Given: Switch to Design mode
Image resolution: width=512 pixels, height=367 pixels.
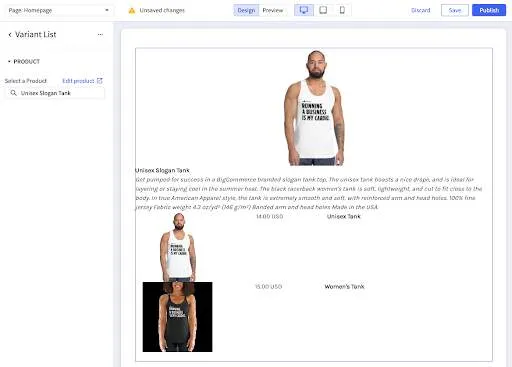Looking at the screenshot, I should pyautogui.click(x=246, y=10).
